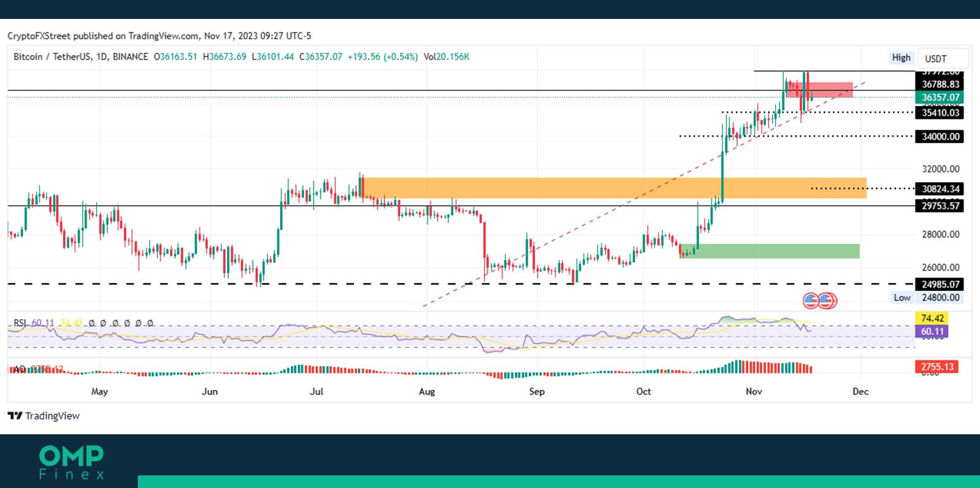This screenshot has height=488, width=980.
Task: Click the Low label near 24800.00
Action: pos(902,298)
